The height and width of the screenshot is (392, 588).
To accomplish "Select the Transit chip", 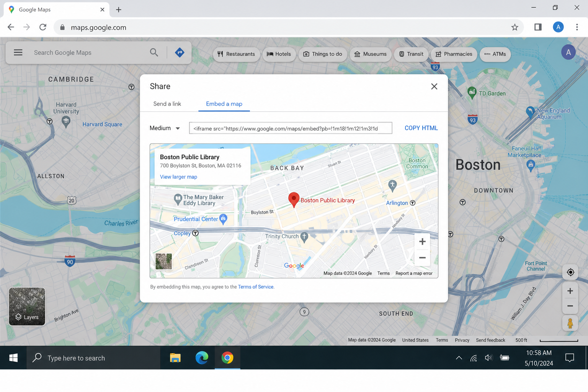I will click(411, 54).
